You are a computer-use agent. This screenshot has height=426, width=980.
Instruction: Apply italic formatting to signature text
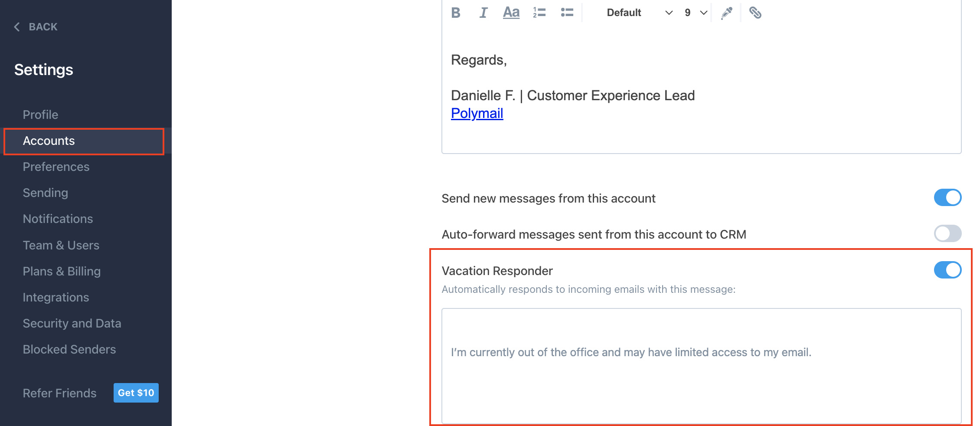(483, 13)
